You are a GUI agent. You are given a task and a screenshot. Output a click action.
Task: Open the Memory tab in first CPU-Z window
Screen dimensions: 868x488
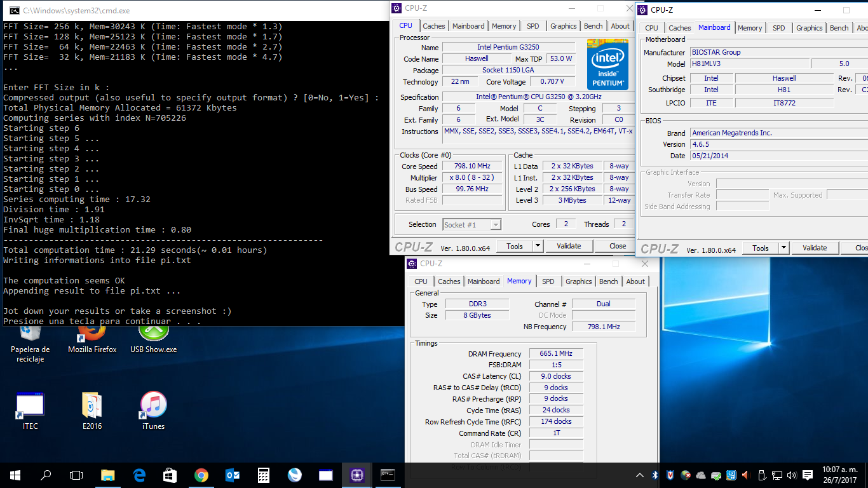[x=504, y=26]
